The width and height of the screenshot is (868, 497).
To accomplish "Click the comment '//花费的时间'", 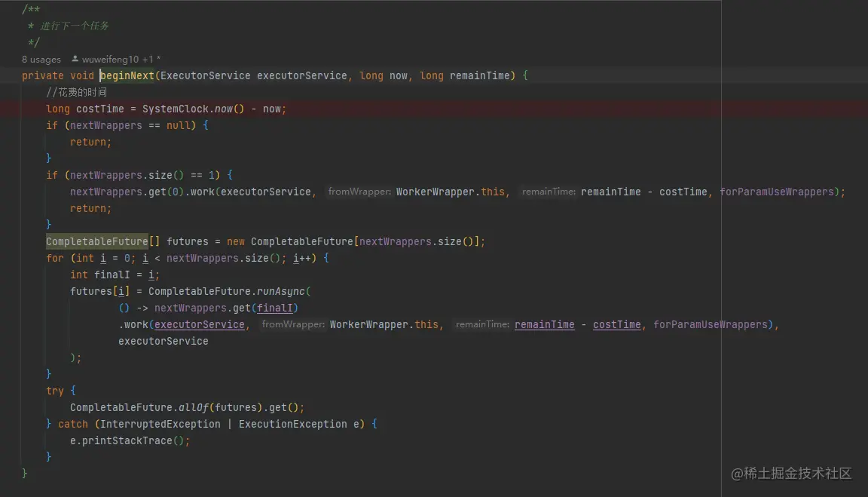I will [x=76, y=93].
